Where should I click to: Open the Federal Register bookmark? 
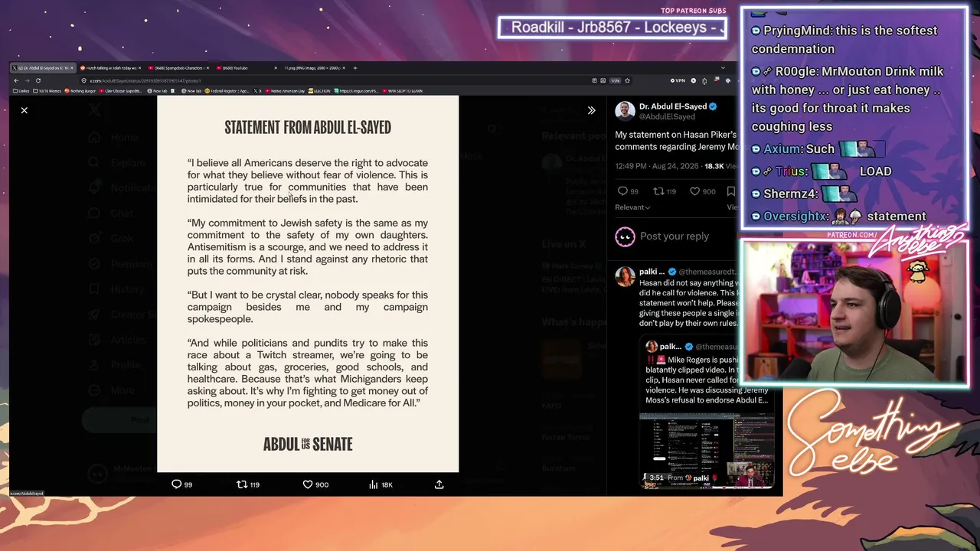coord(228,90)
